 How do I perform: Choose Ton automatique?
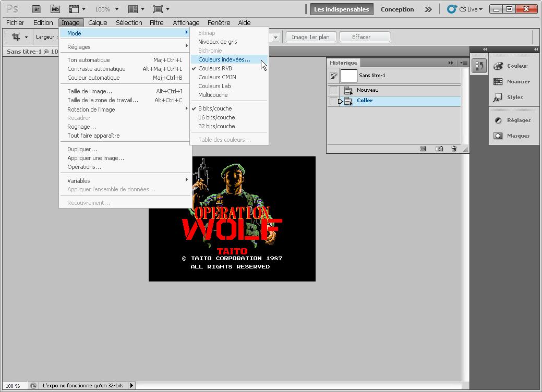click(x=125, y=60)
